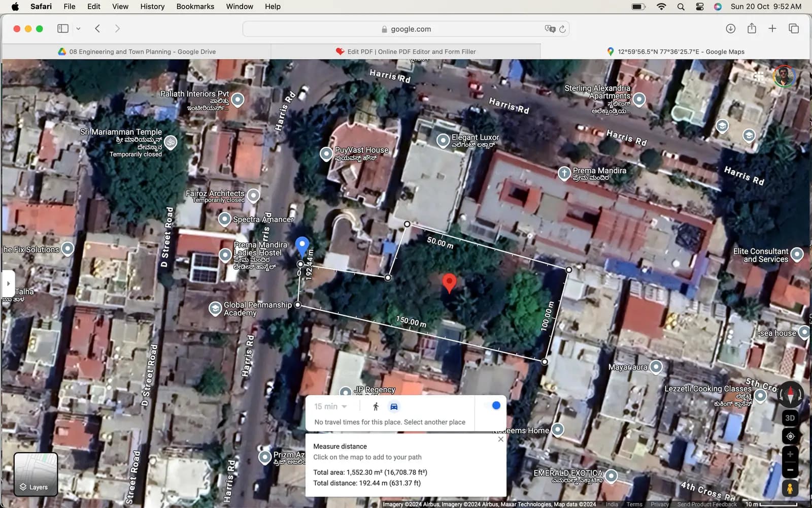Click the compass to reset map rotation
This screenshot has width=812, height=508.
pos(790,394)
